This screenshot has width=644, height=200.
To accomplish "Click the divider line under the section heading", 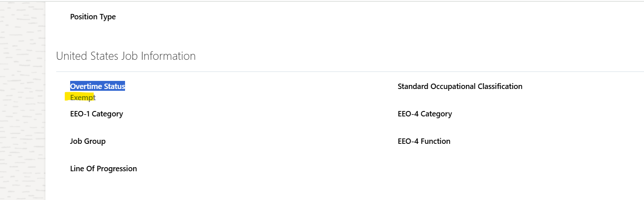I will pyautogui.click(x=350, y=71).
